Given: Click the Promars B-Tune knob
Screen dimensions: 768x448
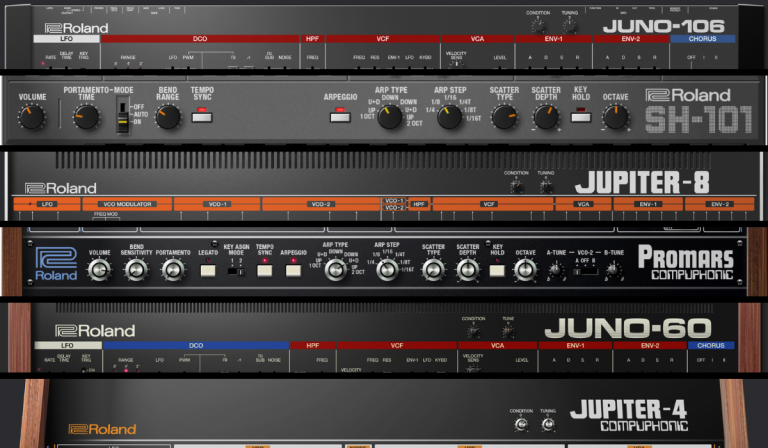Looking at the screenshot, I should click(613, 269).
